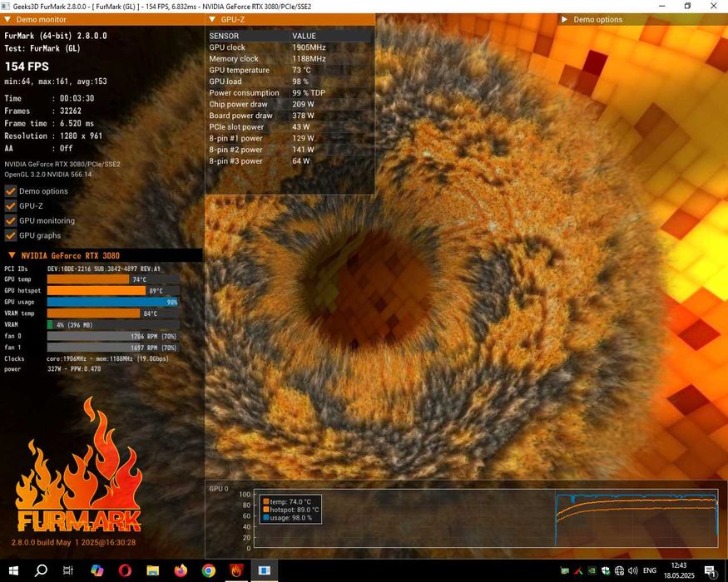This screenshot has height=582, width=728.
Task: Open network globe tray icon
Action: coord(619,571)
